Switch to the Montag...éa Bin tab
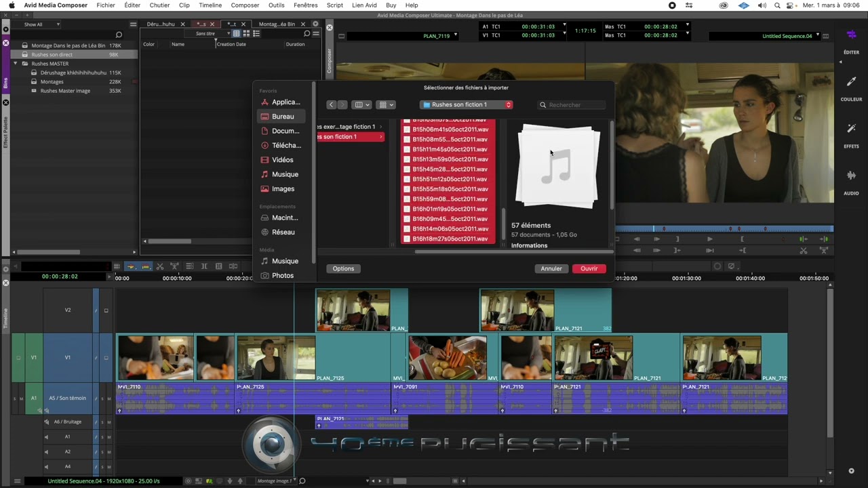This screenshot has height=488, width=868. tap(277, 24)
